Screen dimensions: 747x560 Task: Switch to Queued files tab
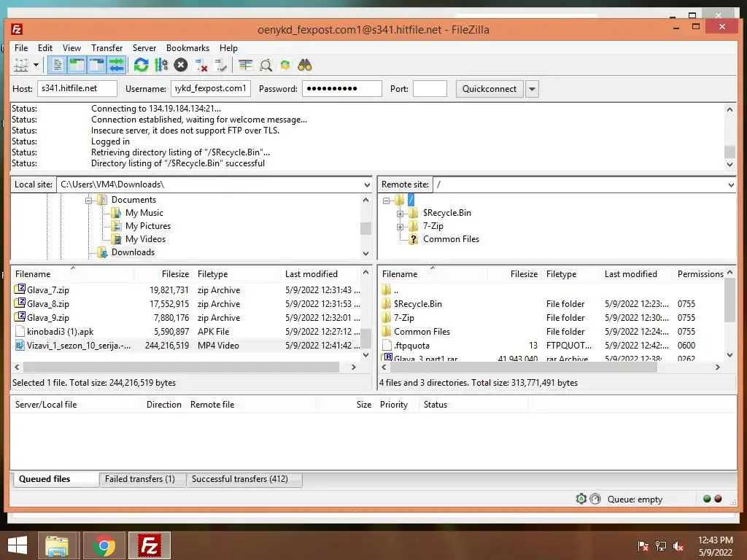pos(55,479)
